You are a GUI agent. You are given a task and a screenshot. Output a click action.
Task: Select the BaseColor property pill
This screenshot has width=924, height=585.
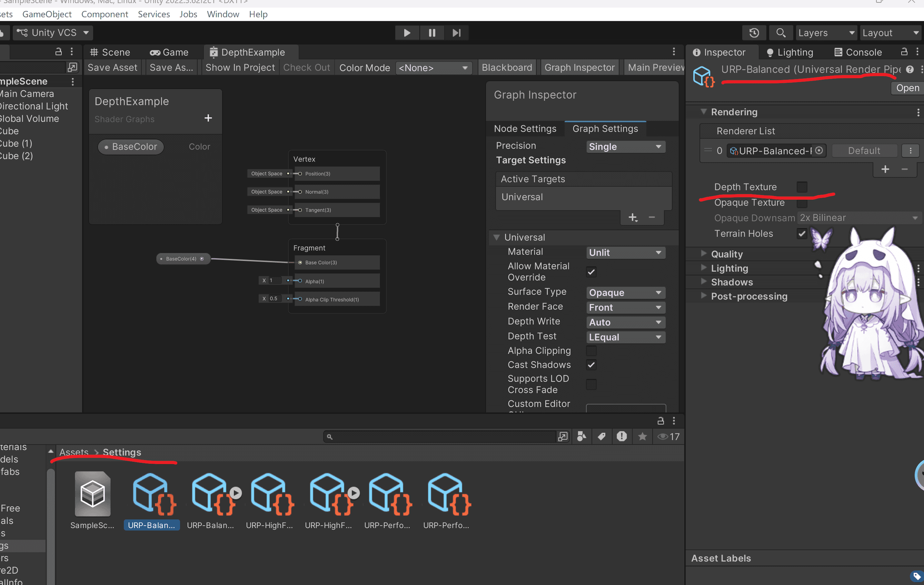pos(131,147)
